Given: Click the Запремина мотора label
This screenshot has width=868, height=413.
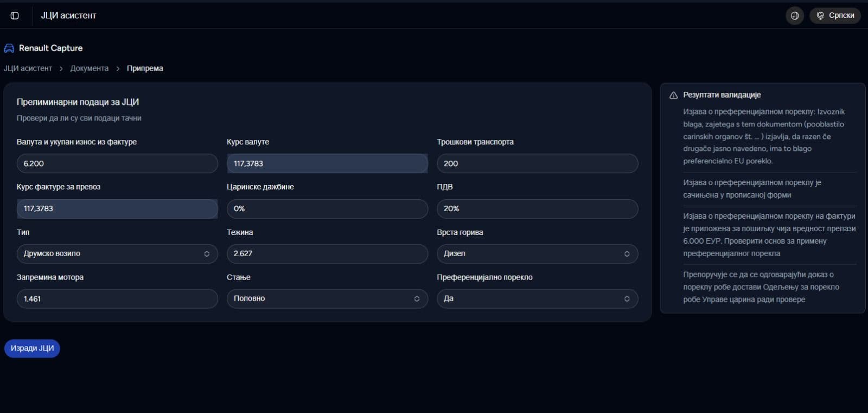Looking at the screenshot, I should 50,277.
